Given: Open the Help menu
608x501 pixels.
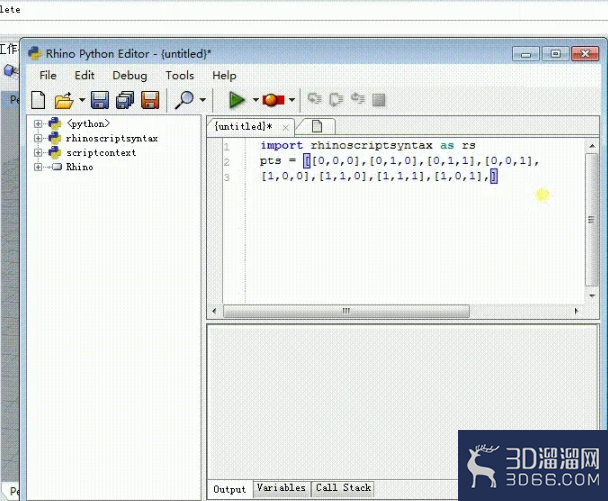Looking at the screenshot, I should [x=224, y=75].
